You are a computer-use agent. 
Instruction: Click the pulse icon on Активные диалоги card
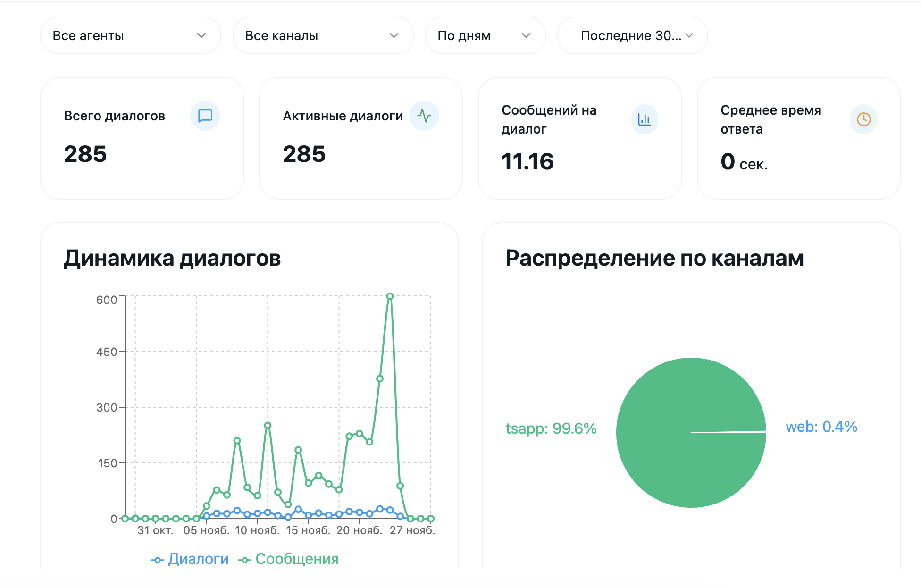pyautogui.click(x=424, y=115)
